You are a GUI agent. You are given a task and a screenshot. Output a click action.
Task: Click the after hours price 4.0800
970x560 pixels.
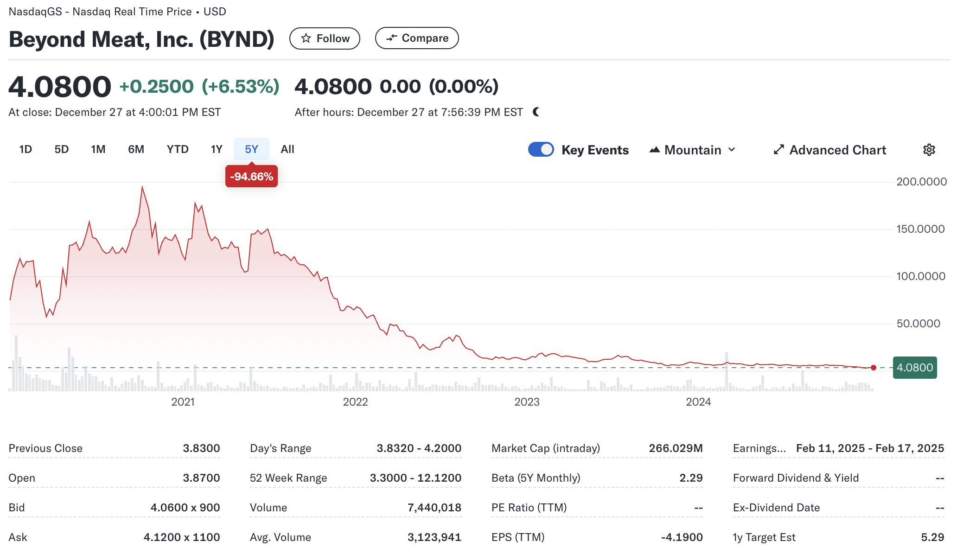point(333,87)
